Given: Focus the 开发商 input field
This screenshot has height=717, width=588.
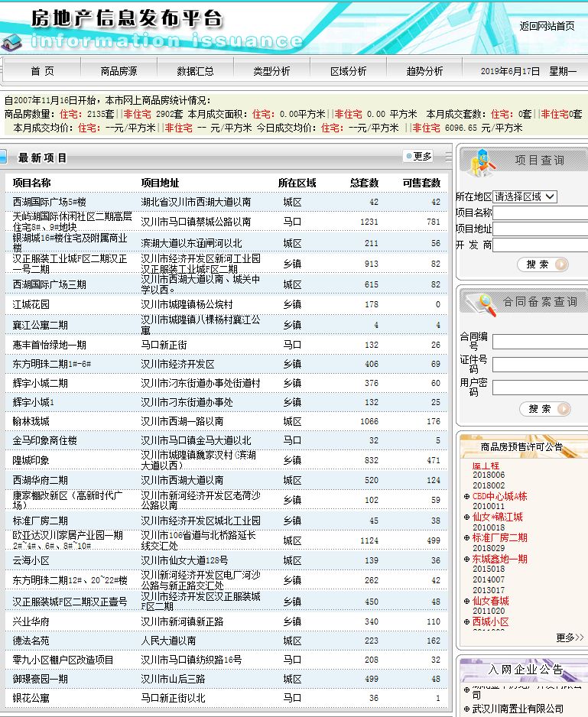Looking at the screenshot, I should click(541, 245).
